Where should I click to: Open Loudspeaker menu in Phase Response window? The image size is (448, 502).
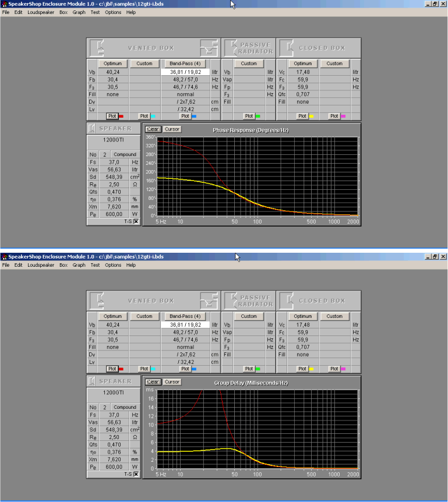41,12
